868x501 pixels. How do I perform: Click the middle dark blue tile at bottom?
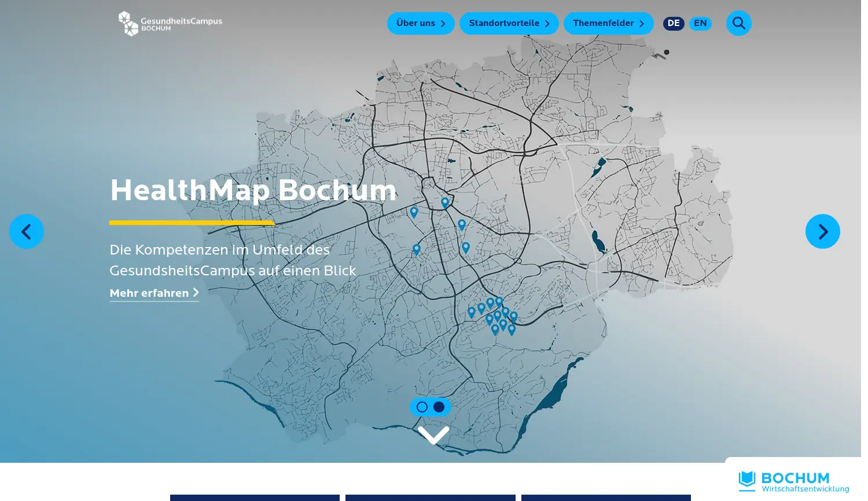click(x=430, y=498)
